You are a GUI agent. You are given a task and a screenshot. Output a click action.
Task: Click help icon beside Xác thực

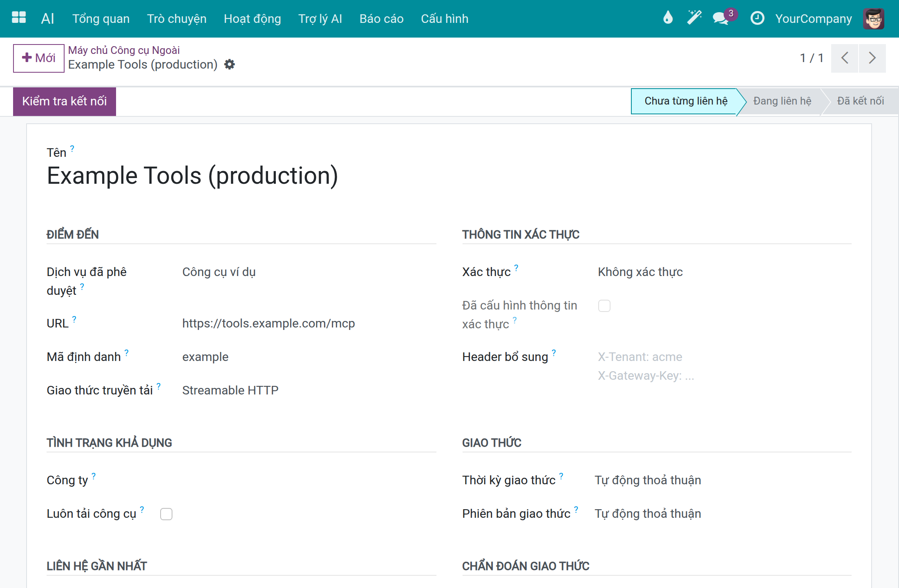point(516,267)
